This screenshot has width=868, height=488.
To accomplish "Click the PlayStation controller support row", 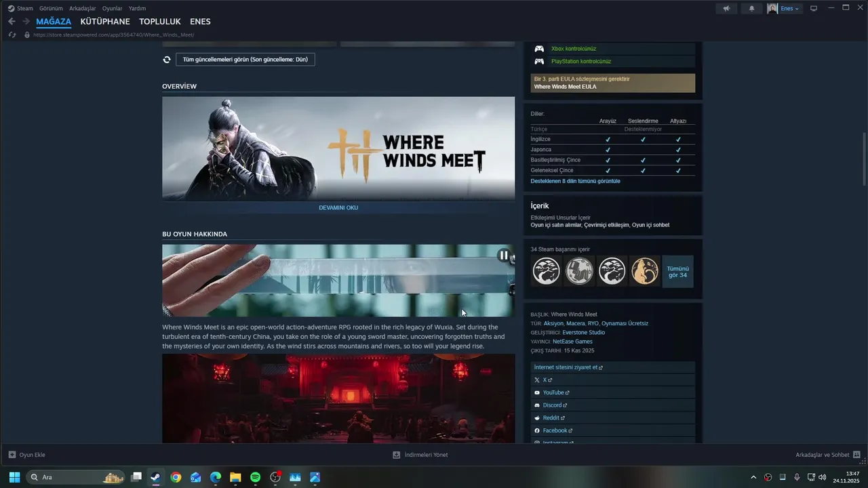I will click(x=613, y=61).
